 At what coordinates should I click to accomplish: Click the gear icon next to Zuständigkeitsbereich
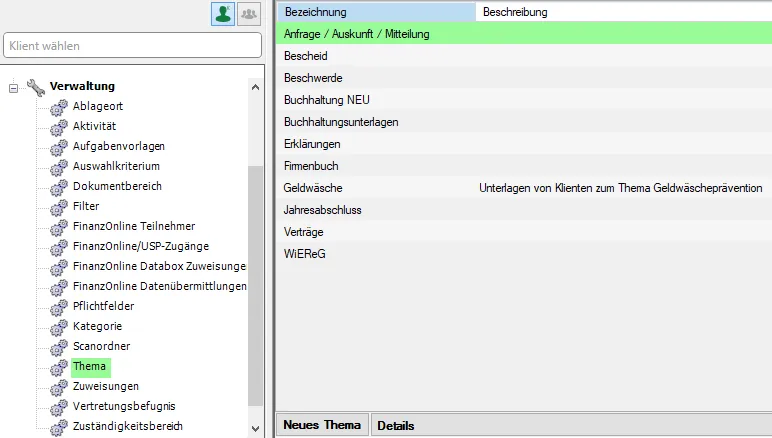click(59, 427)
